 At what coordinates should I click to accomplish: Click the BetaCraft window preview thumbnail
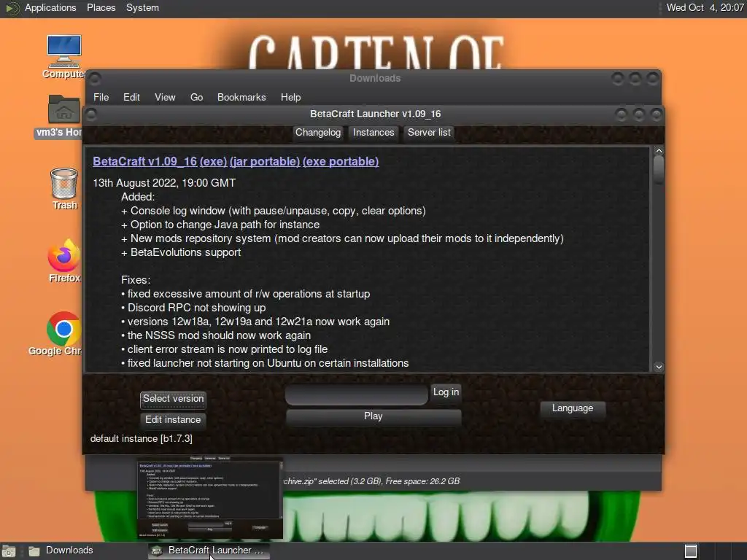[x=209, y=497]
